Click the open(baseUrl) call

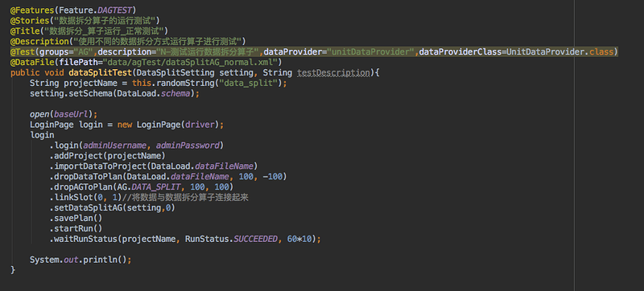(x=64, y=114)
